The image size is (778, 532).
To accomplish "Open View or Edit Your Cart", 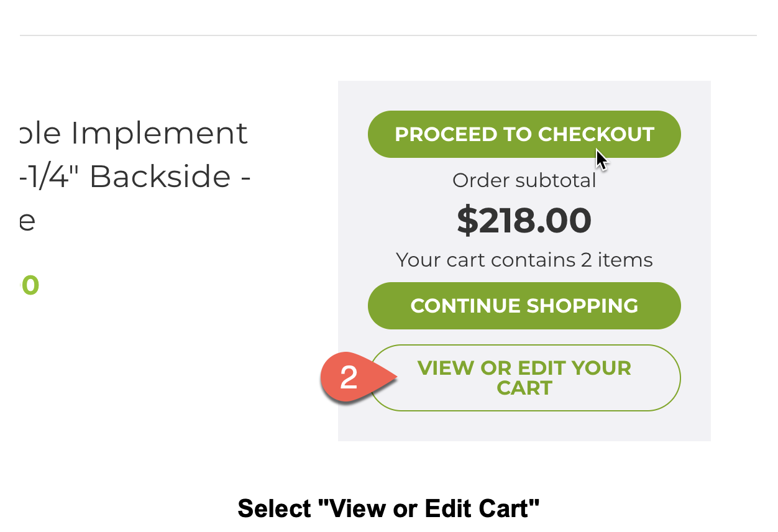I will (524, 378).
